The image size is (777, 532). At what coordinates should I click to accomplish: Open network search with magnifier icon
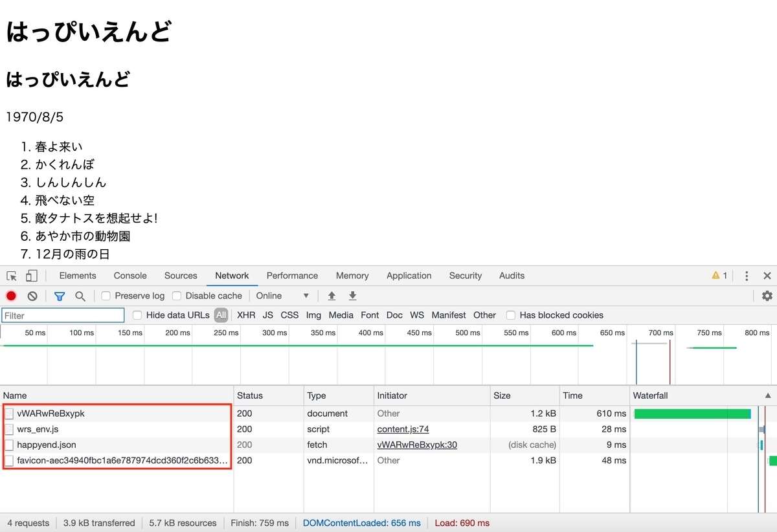[80, 296]
